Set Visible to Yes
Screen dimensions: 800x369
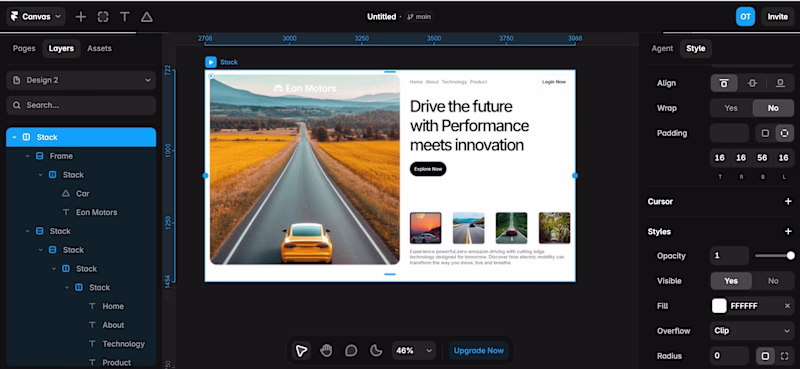(x=731, y=281)
